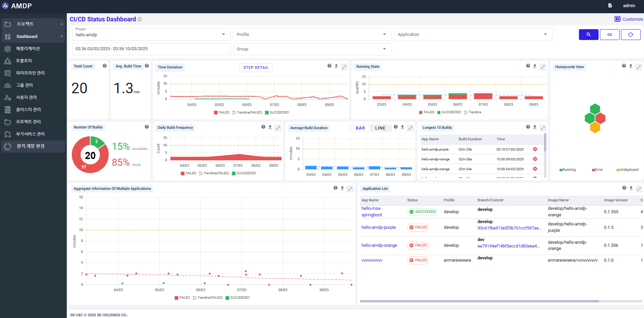Expand the 프로젝트 plus icon
The width and height of the screenshot is (644, 318).
tap(61, 24)
